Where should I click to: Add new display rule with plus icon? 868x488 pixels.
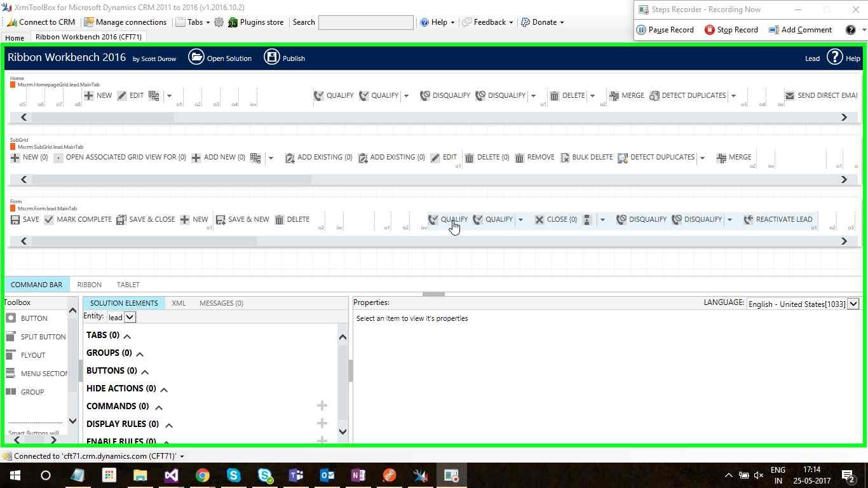322,423
